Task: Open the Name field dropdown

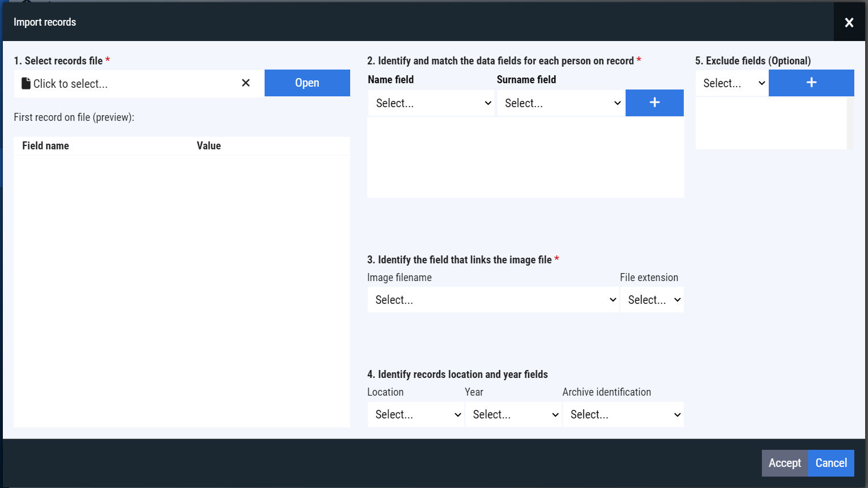Action: [x=431, y=103]
